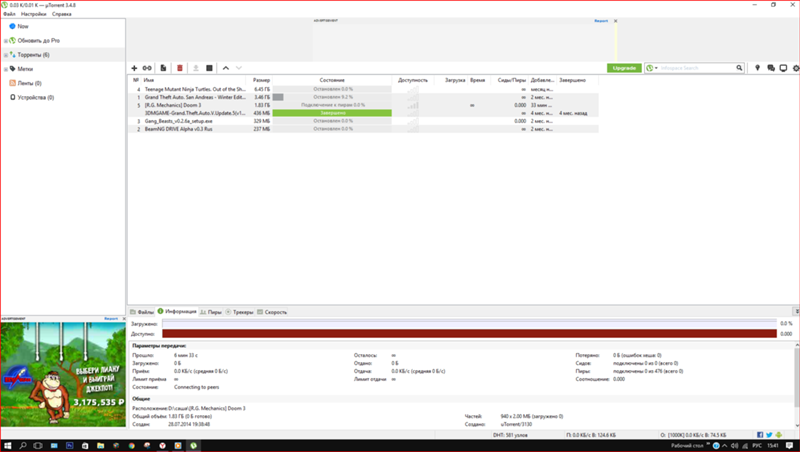Select Now in the sidebar
Viewport: 800px width, 452px height.
click(23, 26)
